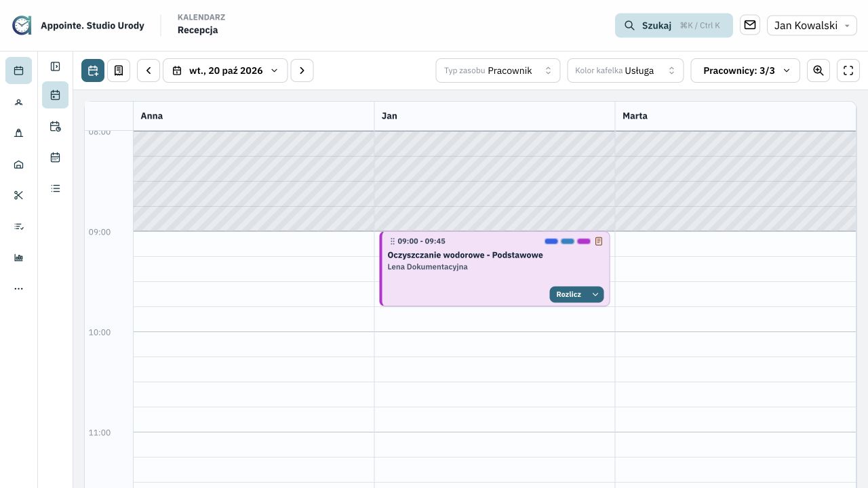This screenshot has width=868, height=488.
Task: Open the date picker wt., 20 paź 2026
Action: [x=225, y=70]
